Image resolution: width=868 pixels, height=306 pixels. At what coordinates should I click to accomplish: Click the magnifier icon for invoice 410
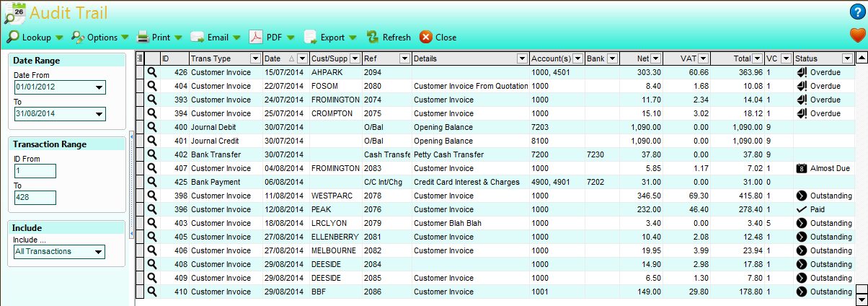(x=152, y=292)
